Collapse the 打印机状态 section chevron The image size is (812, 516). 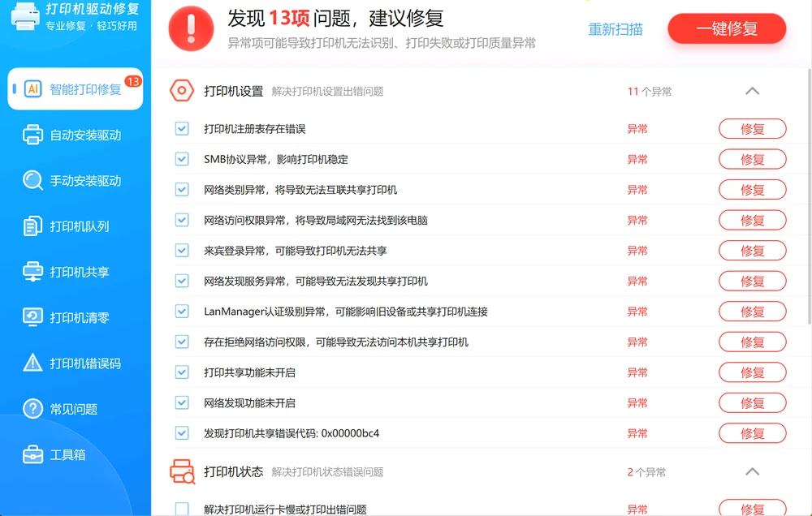(x=753, y=471)
